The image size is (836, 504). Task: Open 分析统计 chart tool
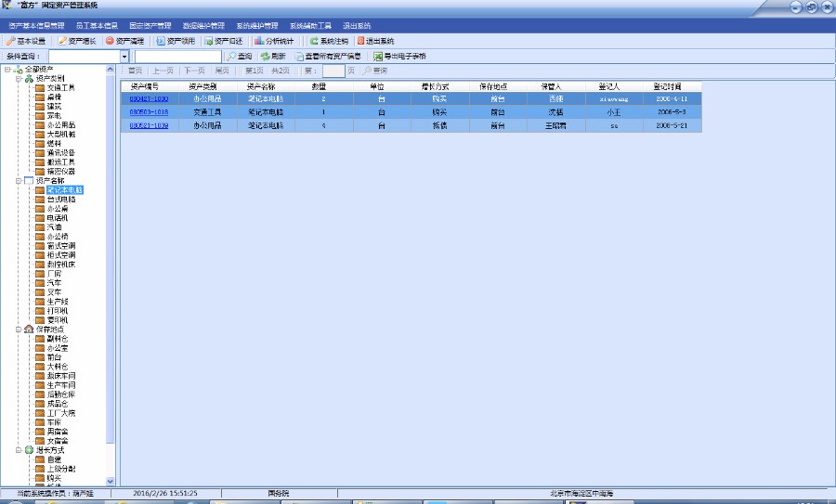274,41
